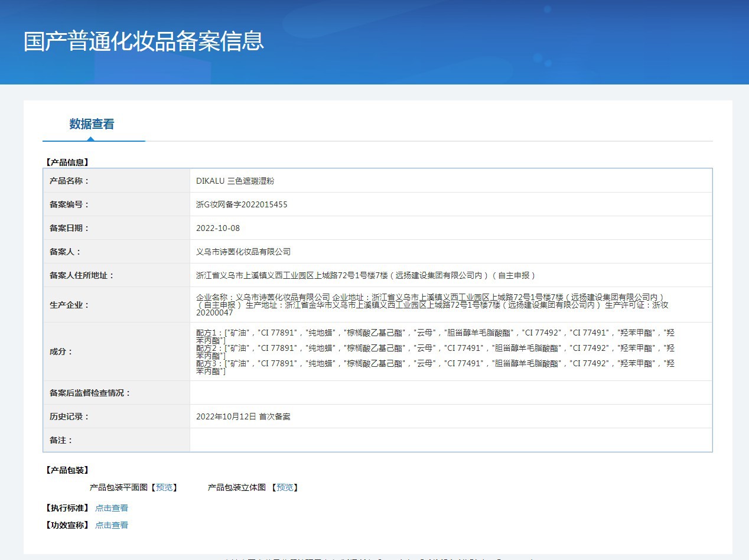The height and width of the screenshot is (560, 749).
Task: Click the empty 备案后监督检查情况 value cell
Action: click(450, 393)
